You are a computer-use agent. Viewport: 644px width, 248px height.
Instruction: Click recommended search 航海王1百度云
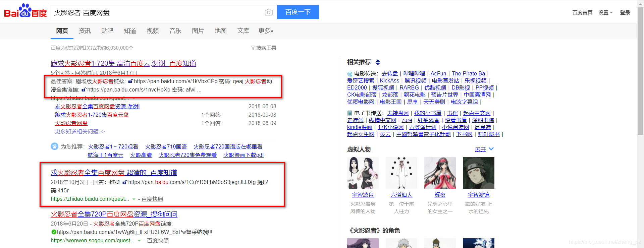coord(105,155)
